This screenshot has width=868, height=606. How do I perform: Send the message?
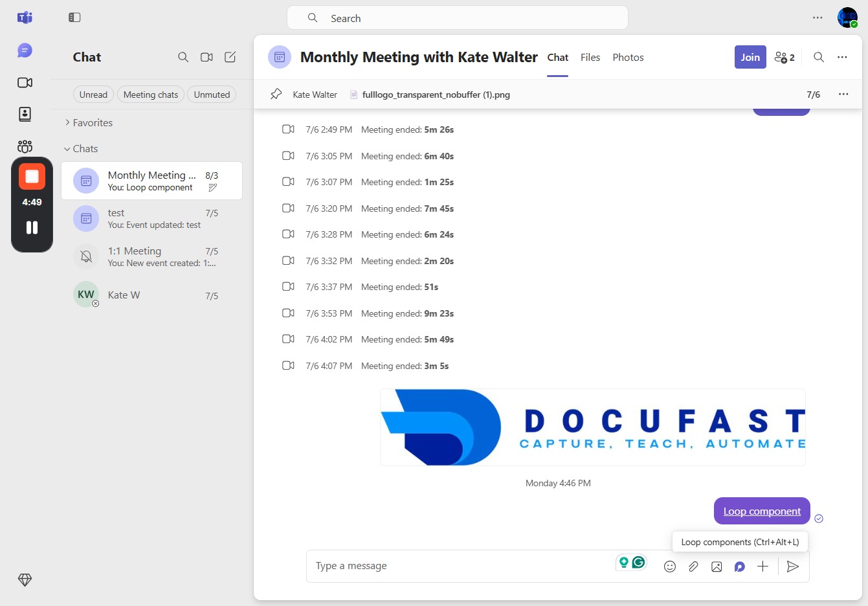[792, 567]
